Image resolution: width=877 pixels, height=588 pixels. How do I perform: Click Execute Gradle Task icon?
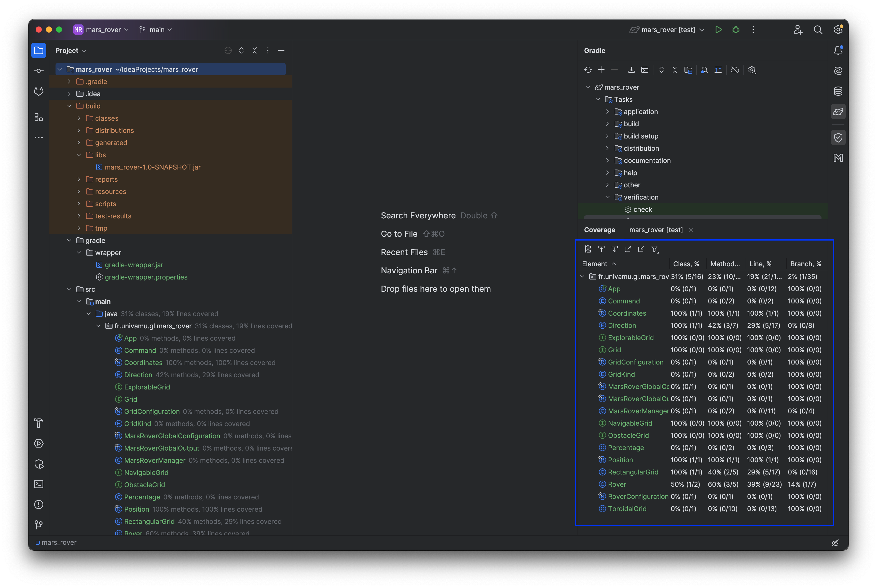coord(645,70)
